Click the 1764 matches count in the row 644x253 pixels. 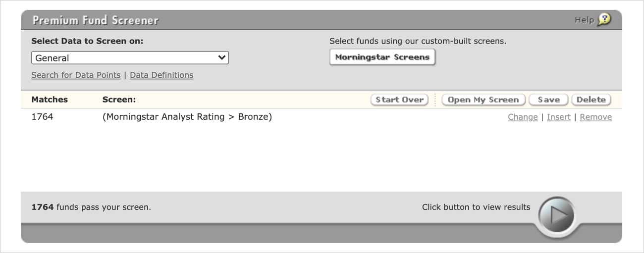(x=42, y=117)
